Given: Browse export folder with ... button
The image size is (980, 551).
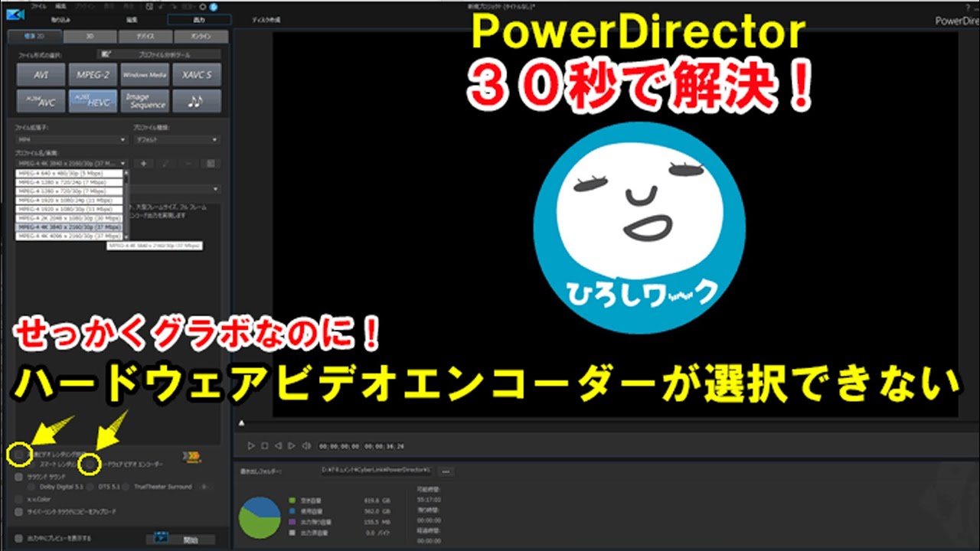Looking at the screenshot, I should [x=446, y=471].
